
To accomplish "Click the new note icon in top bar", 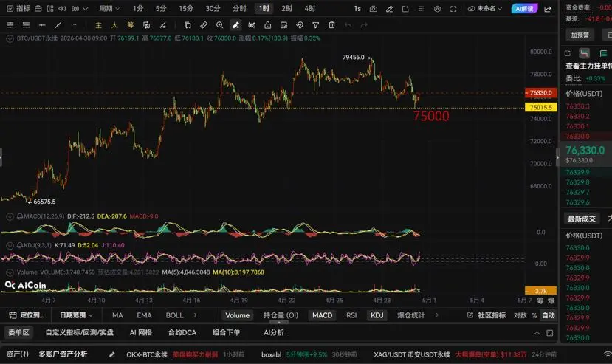I will [x=405, y=9].
